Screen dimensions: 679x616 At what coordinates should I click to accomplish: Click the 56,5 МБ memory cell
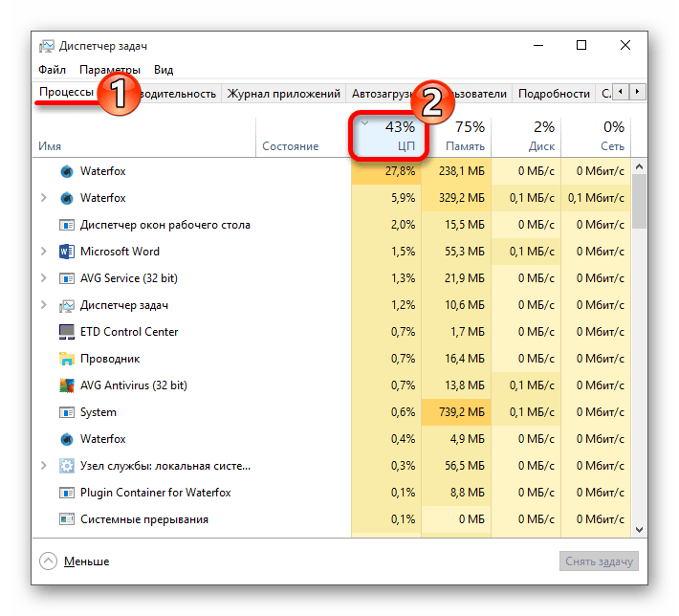pos(456,466)
